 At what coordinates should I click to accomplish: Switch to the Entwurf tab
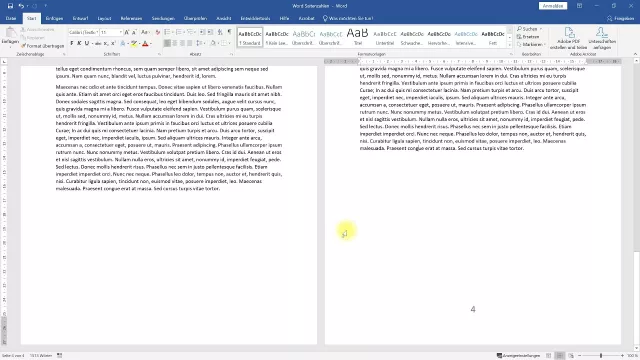[x=80, y=18]
